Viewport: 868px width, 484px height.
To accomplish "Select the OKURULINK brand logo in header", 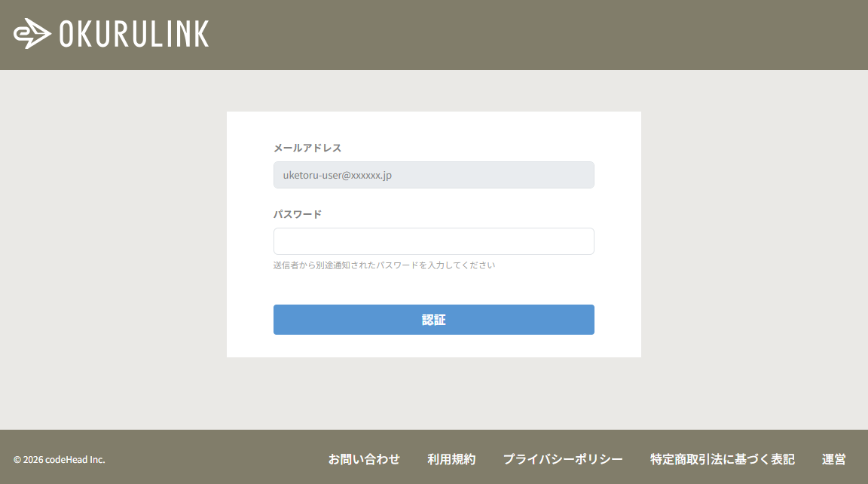I will pyautogui.click(x=109, y=33).
